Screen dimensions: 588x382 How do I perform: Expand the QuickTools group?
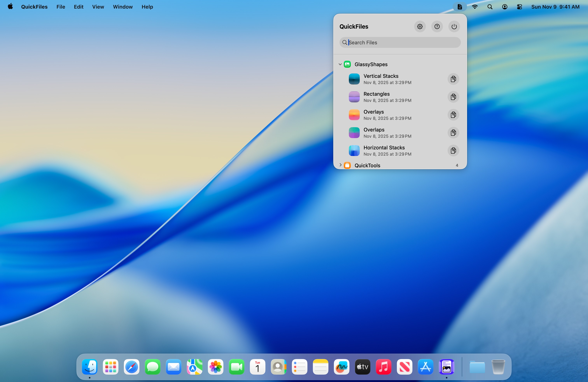click(341, 165)
